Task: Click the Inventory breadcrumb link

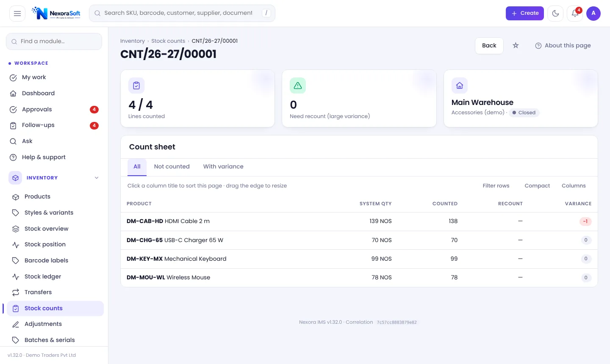Action: pyautogui.click(x=133, y=41)
